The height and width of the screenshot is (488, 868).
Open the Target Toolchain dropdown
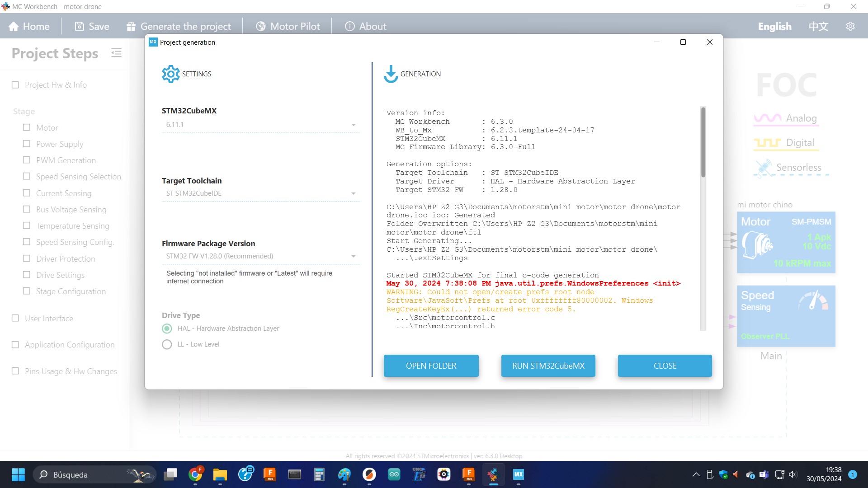coord(353,193)
